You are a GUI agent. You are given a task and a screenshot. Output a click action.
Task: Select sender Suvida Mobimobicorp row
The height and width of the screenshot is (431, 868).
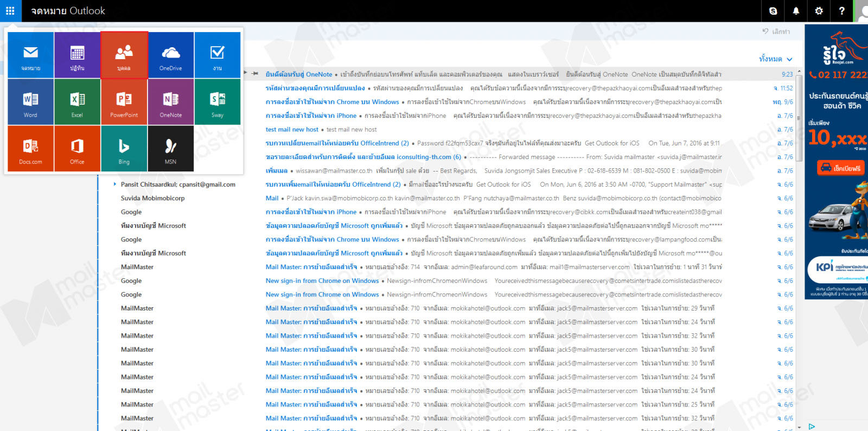[x=152, y=198]
